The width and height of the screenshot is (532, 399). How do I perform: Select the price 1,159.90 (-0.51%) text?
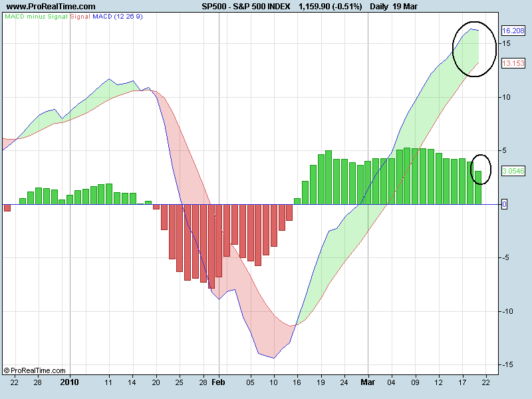click(x=330, y=7)
